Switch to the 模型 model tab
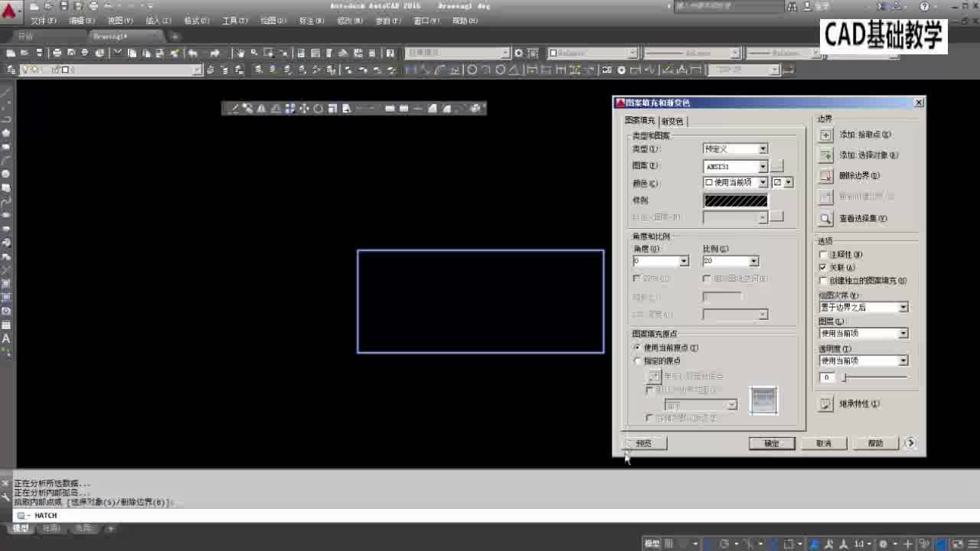 (21, 527)
